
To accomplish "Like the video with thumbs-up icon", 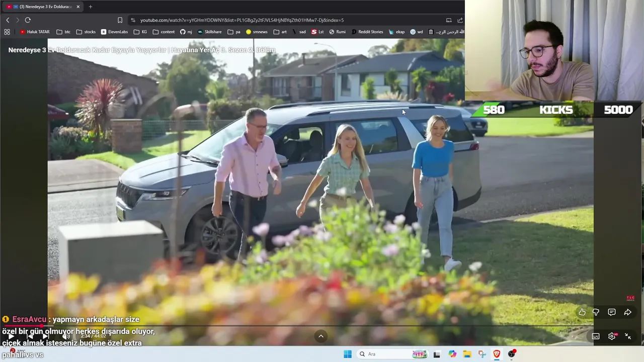I will (x=582, y=312).
